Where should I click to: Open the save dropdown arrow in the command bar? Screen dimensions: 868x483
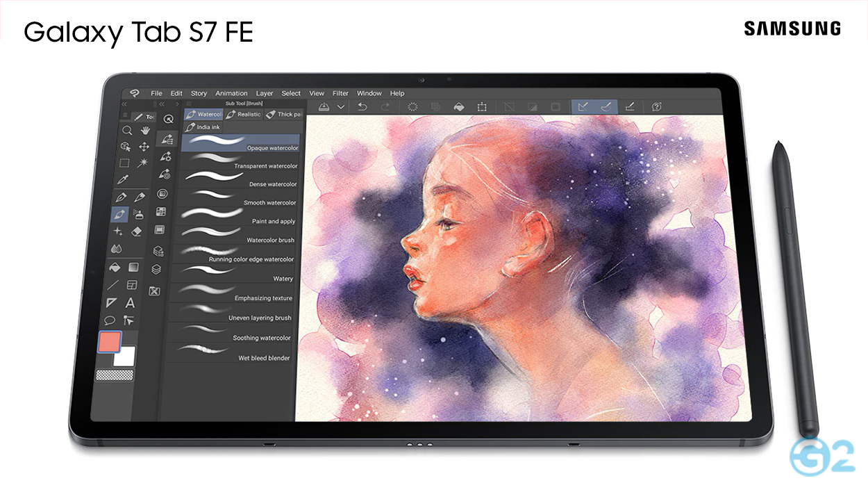tap(340, 106)
